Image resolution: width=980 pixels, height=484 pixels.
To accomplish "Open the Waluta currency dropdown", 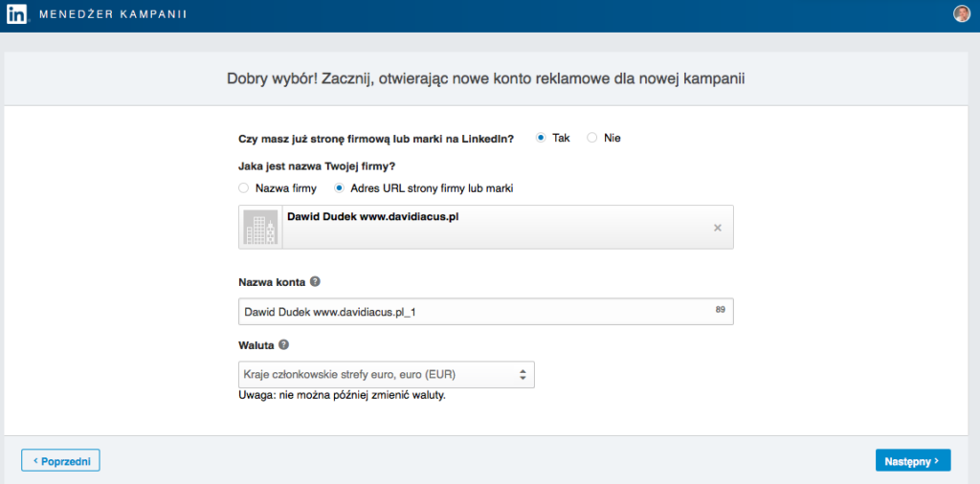I will pyautogui.click(x=385, y=374).
